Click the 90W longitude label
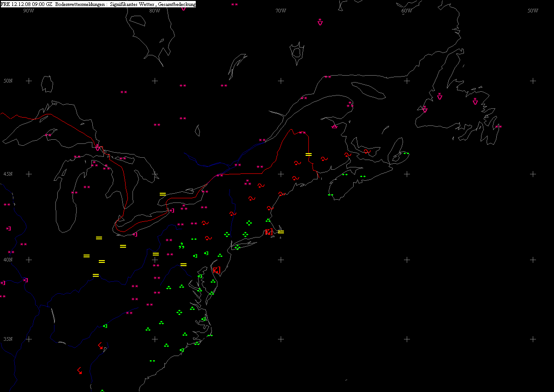The height and width of the screenshot is (392, 554). pos(28,11)
